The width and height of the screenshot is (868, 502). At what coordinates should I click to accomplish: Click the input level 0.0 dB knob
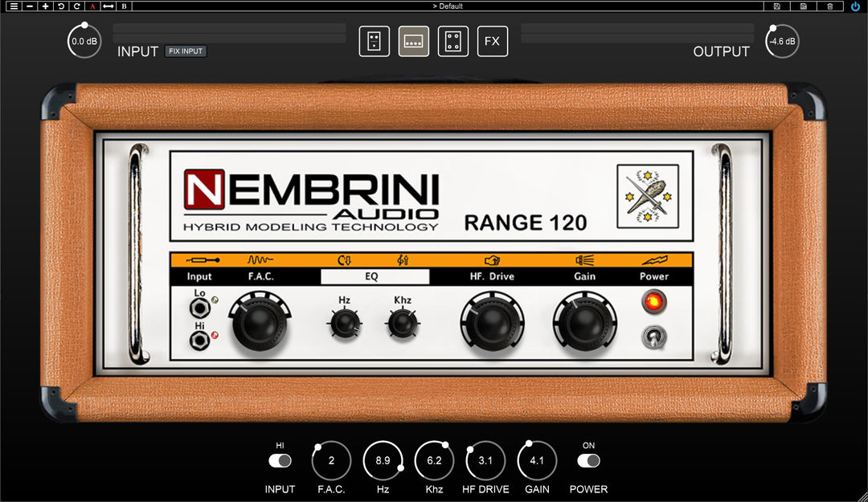[84, 41]
